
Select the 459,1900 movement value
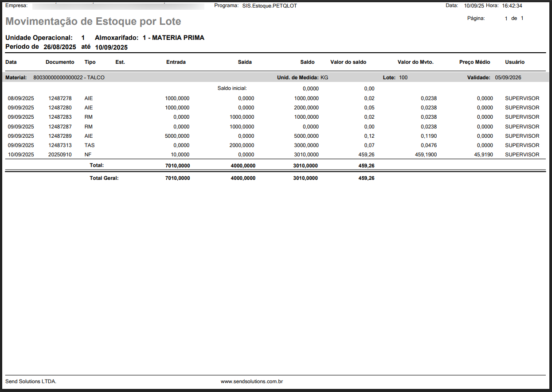pyautogui.click(x=426, y=155)
